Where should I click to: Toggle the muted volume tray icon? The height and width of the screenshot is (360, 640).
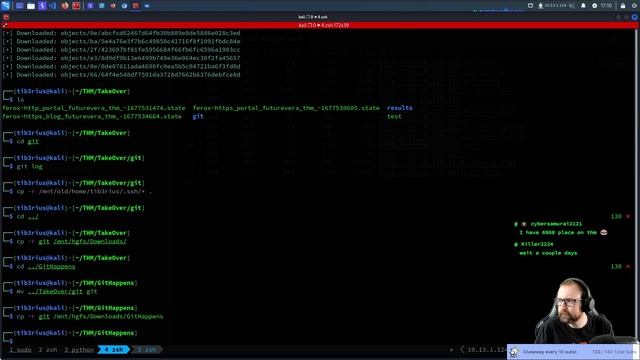(x=572, y=6)
